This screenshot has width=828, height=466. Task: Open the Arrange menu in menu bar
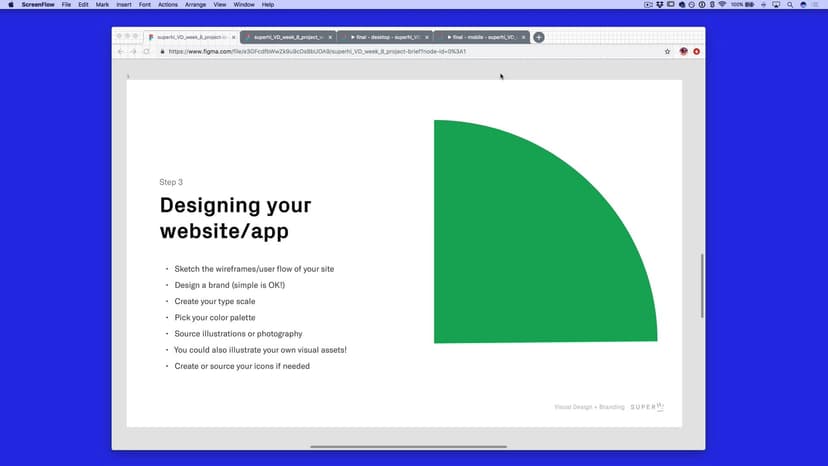(195, 5)
